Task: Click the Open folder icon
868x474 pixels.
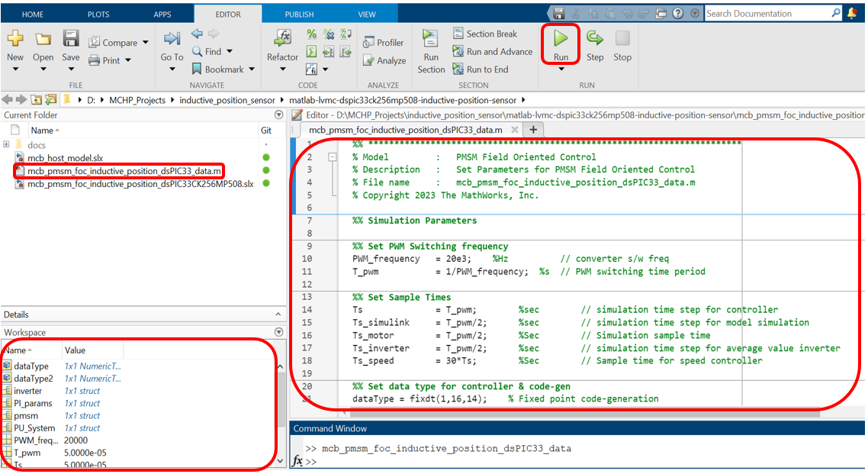Action: [43, 38]
